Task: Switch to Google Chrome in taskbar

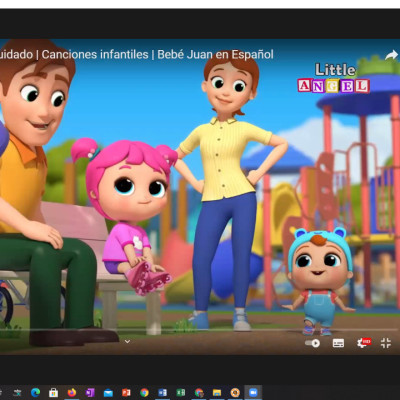Action: [144, 393]
